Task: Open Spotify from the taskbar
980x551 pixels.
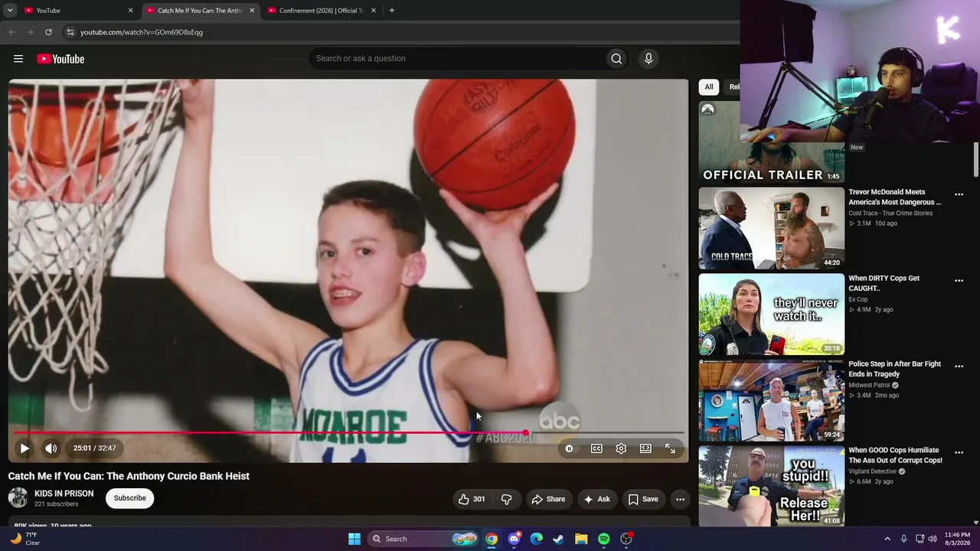Action: 603,539
